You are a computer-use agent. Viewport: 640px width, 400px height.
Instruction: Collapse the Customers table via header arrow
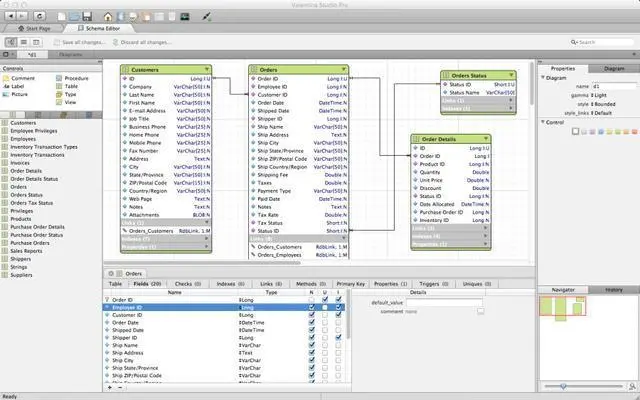[x=207, y=69]
